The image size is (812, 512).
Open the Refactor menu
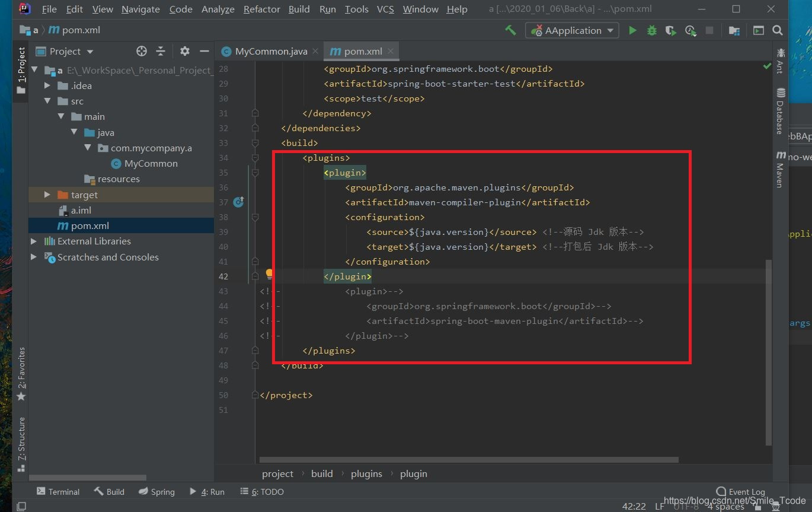click(261, 9)
